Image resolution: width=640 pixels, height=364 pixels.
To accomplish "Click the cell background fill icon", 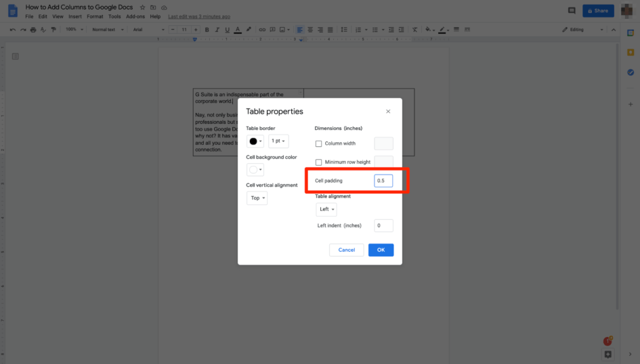I will 428,30.
